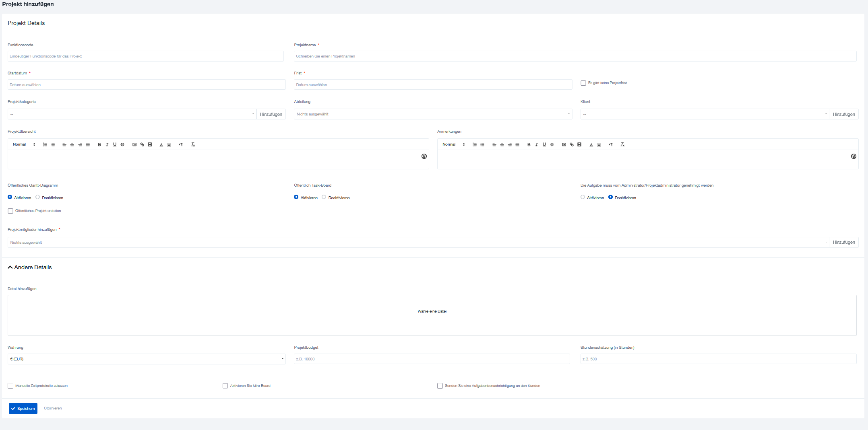
Task: Select Deaktivieren for Öffentliches Gantt-Diagramm
Action: coord(38,197)
